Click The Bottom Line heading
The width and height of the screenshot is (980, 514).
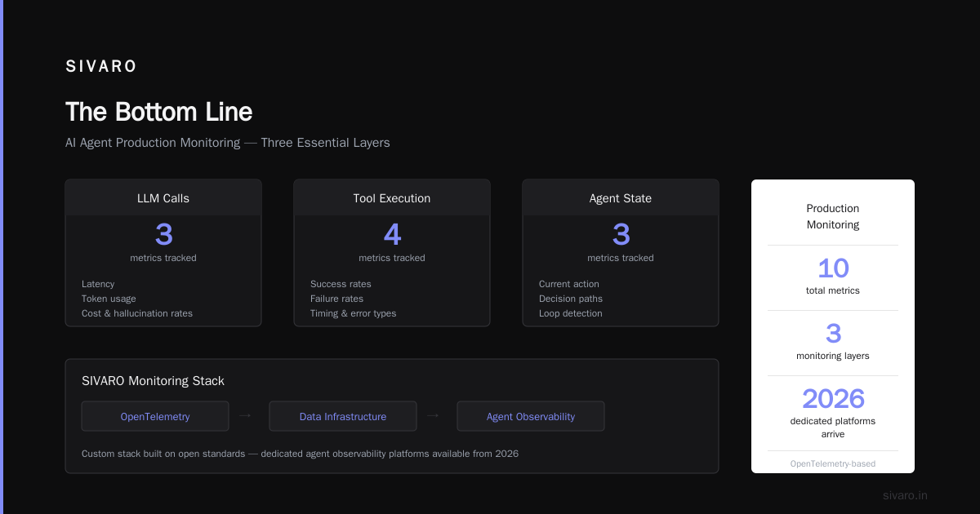click(158, 112)
